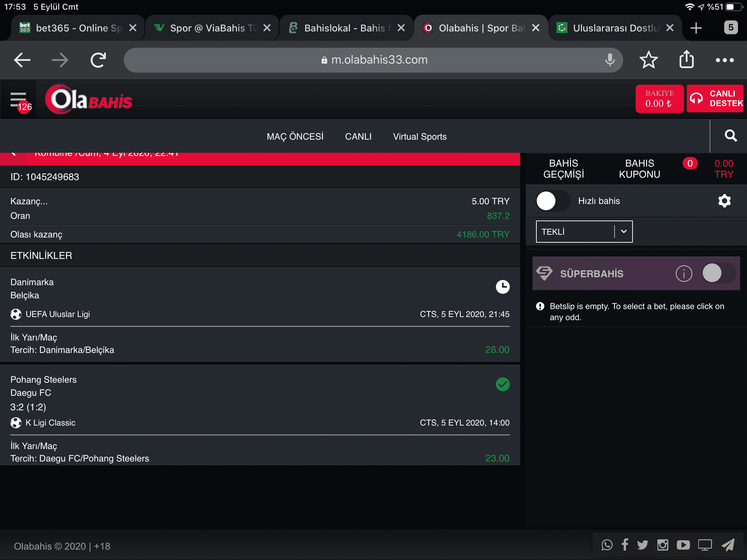The image size is (747, 560).
Task: Click the 837.2 total odds value
Action: [x=498, y=216]
